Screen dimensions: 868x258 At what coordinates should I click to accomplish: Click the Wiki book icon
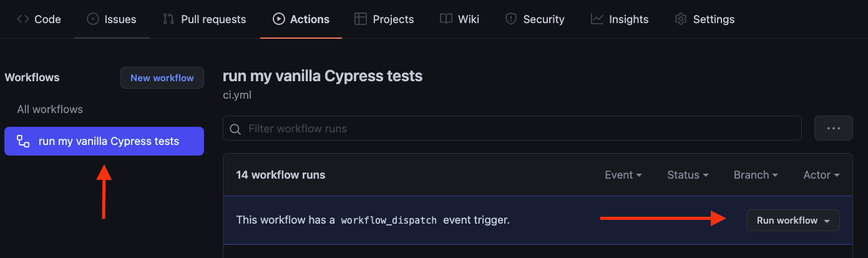(446, 19)
